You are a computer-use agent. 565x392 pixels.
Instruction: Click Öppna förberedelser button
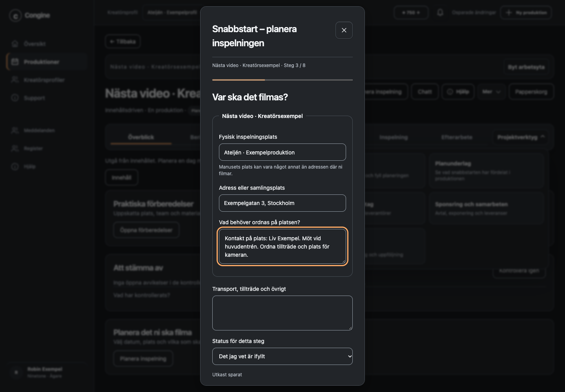(x=146, y=230)
